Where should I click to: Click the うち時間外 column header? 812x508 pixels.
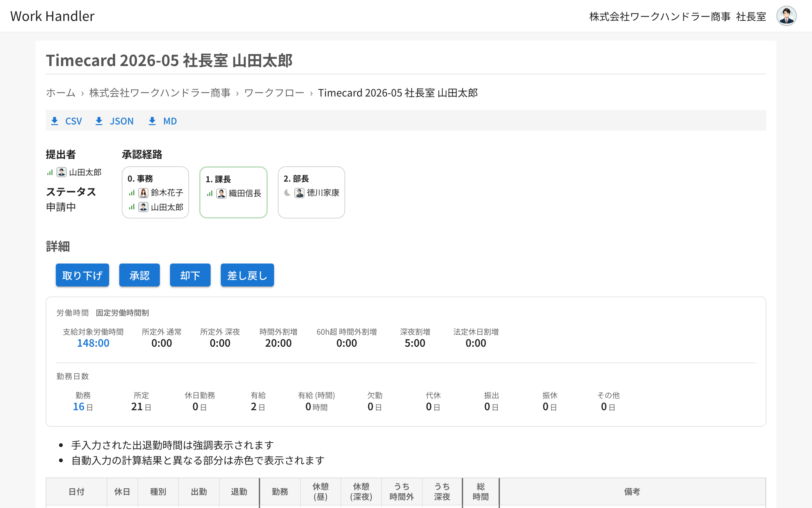pos(401,491)
